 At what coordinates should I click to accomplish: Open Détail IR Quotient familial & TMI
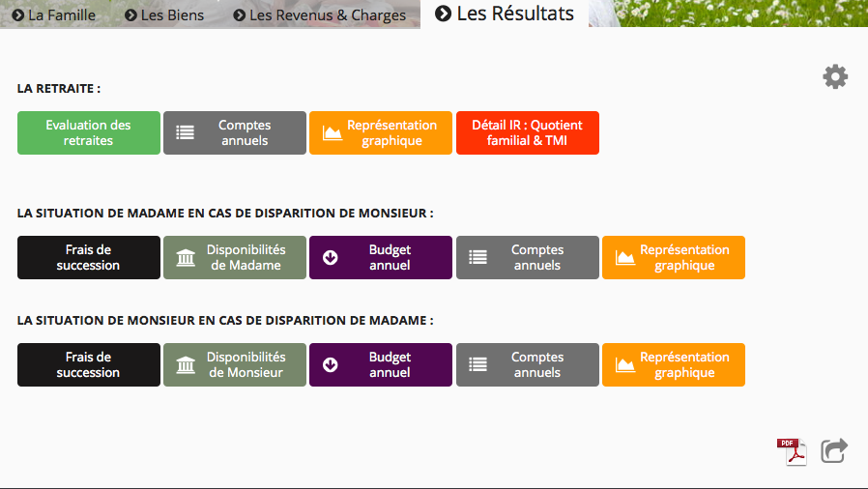click(x=528, y=133)
